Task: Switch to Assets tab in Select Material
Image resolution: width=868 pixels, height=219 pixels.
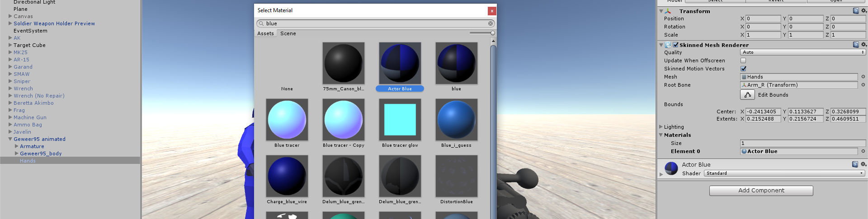Action: click(265, 33)
